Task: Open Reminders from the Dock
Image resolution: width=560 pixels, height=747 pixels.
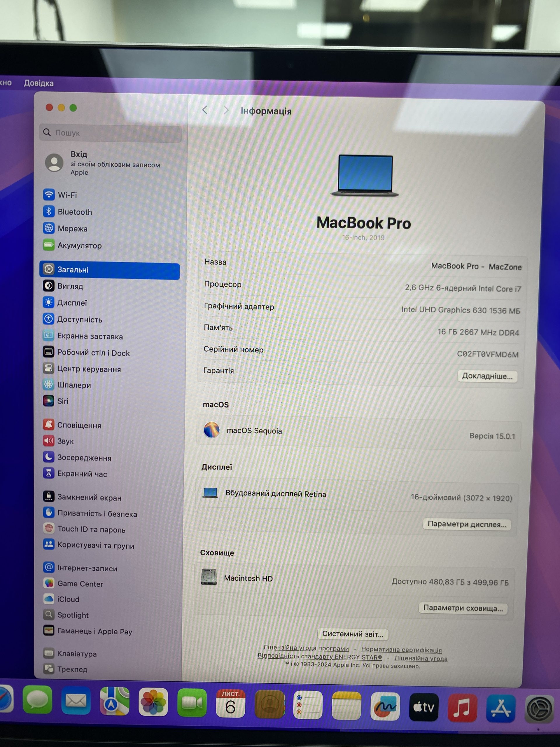Action: coord(308,705)
